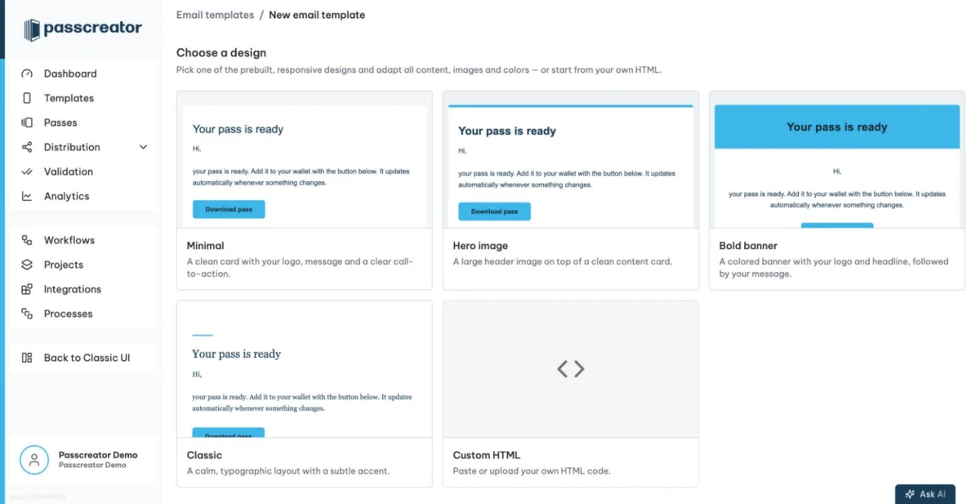Image resolution: width=980 pixels, height=504 pixels.
Task: Open the Ask AI assistant
Action: (x=925, y=494)
